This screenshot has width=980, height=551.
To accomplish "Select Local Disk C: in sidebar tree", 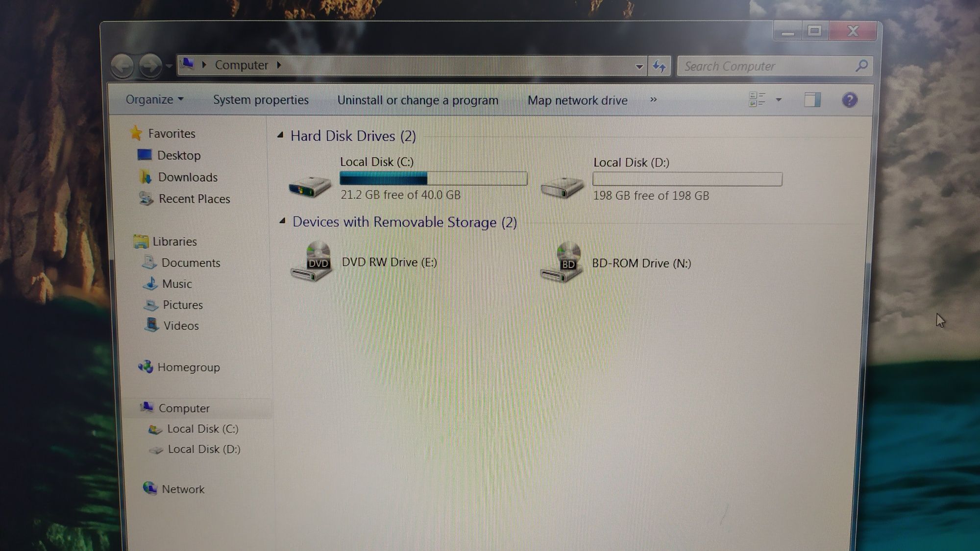I will point(202,429).
